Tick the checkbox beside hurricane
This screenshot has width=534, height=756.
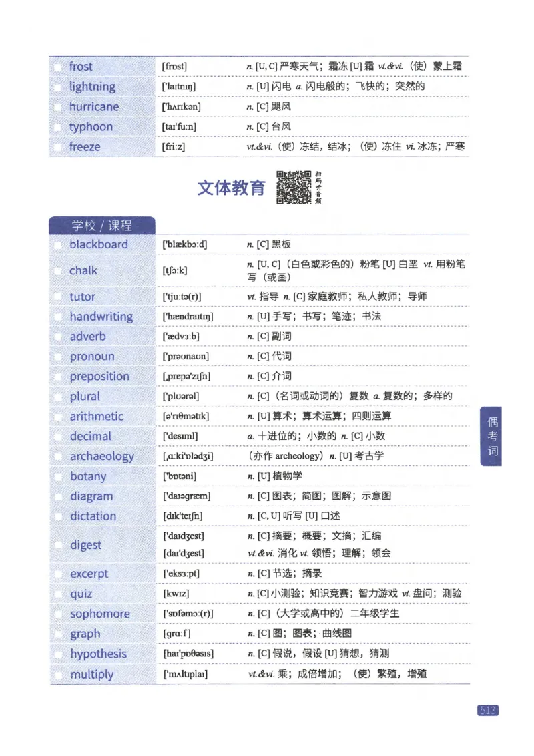pos(57,106)
